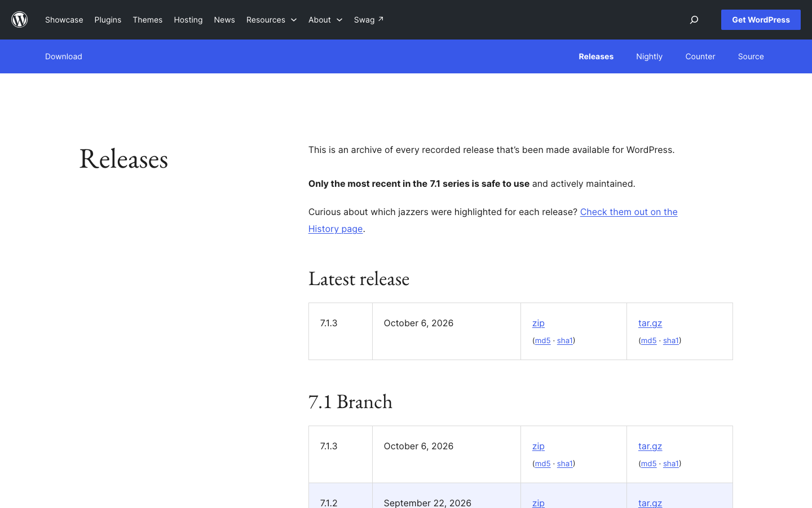Screen dimensions: 812x508
Task: Click the Get WordPress button
Action: (761, 20)
